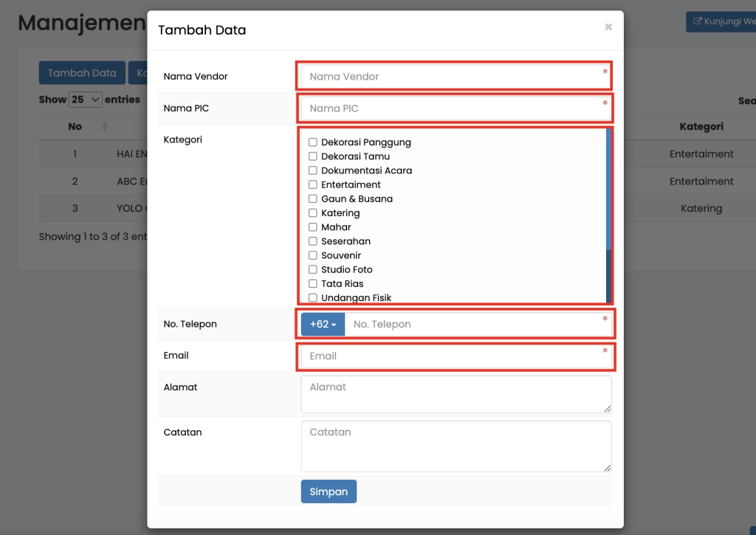Click into the Nama PIC field
756x535 pixels.
click(x=450, y=108)
